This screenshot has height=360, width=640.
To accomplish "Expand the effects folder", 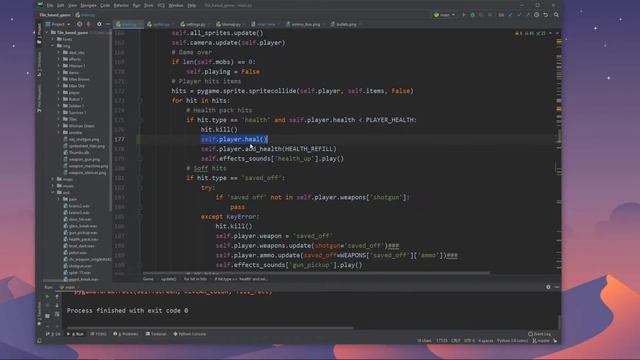I will click(x=59, y=59).
